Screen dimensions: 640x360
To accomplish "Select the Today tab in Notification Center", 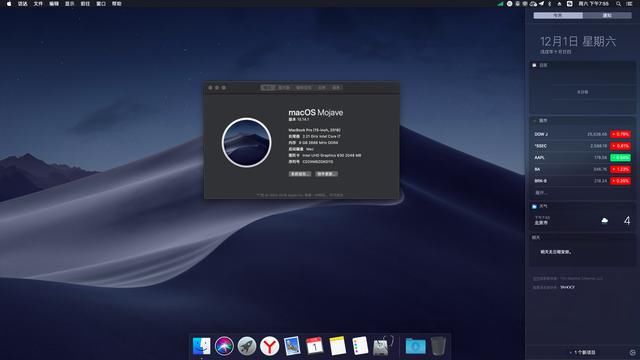I will (x=558, y=16).
